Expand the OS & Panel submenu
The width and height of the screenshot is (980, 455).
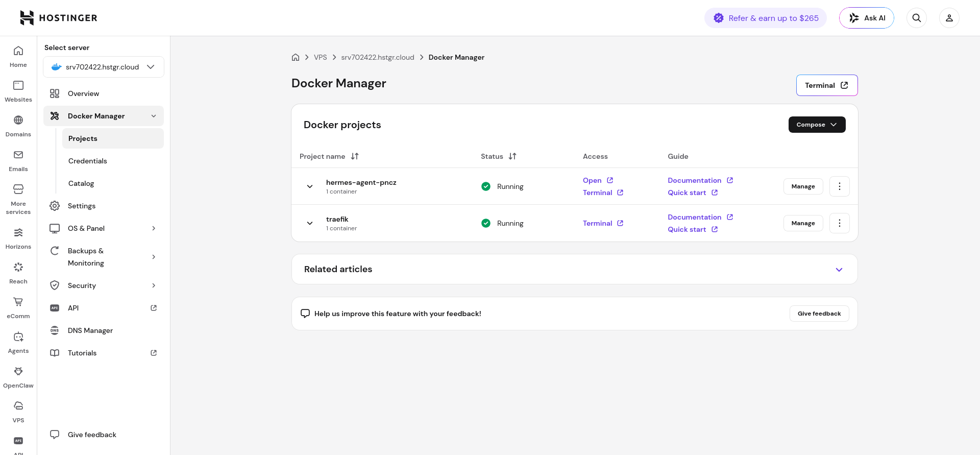pyautogui.click(x=154, y=228)
